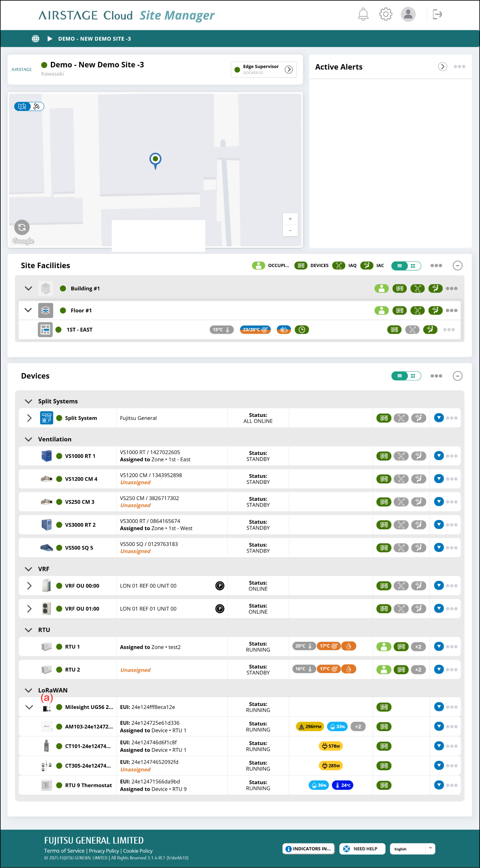Switch Devices section to grid view
The image size is (480, 868).
coord(413,376)
